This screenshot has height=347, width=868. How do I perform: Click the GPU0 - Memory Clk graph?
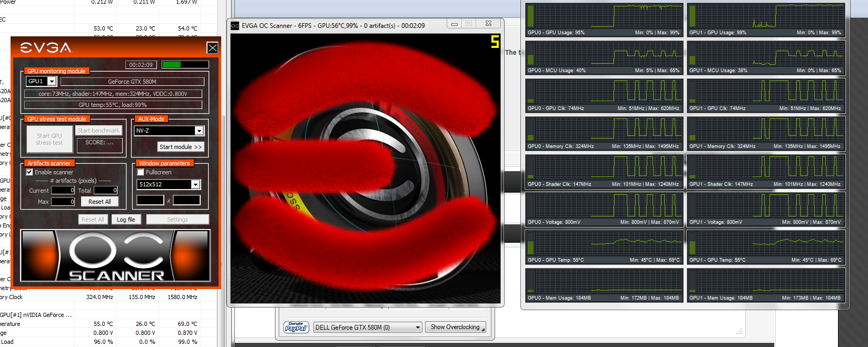[604, 133]
